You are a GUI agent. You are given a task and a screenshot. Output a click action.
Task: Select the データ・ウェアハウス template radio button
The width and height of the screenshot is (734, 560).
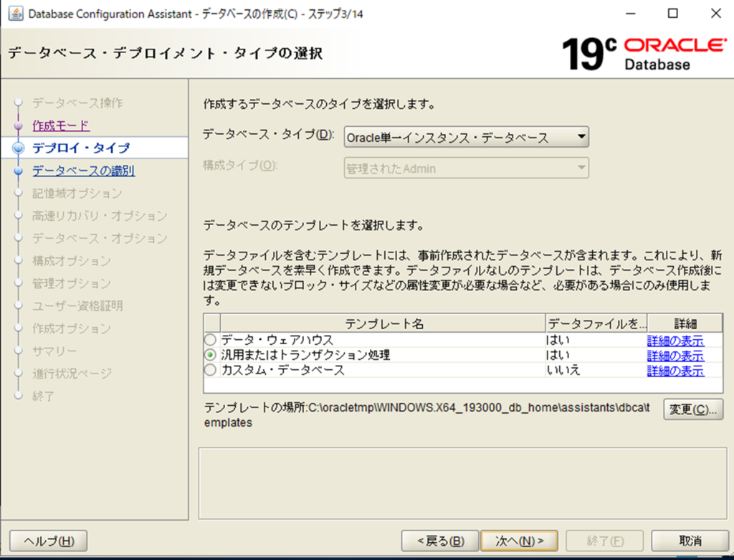point(210,340)
